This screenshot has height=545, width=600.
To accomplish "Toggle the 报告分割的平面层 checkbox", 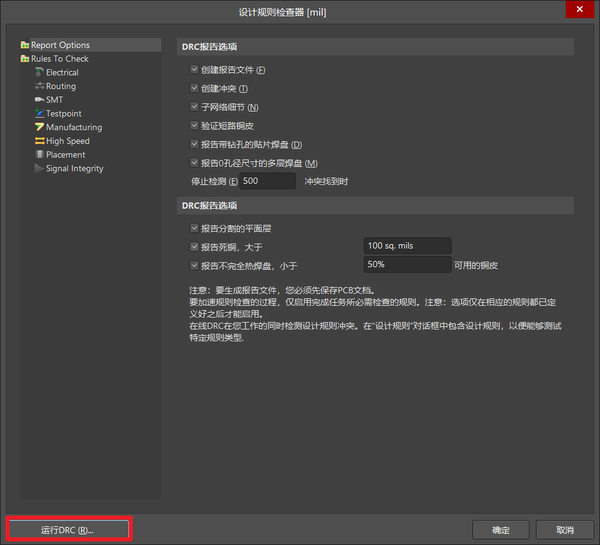I will tap(194, 228).
